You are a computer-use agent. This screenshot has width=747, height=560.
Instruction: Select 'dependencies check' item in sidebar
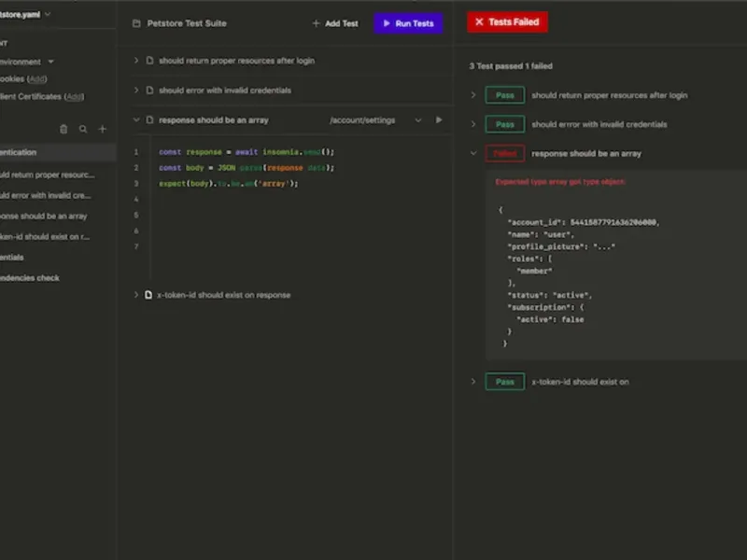click(x=30, y=278)
